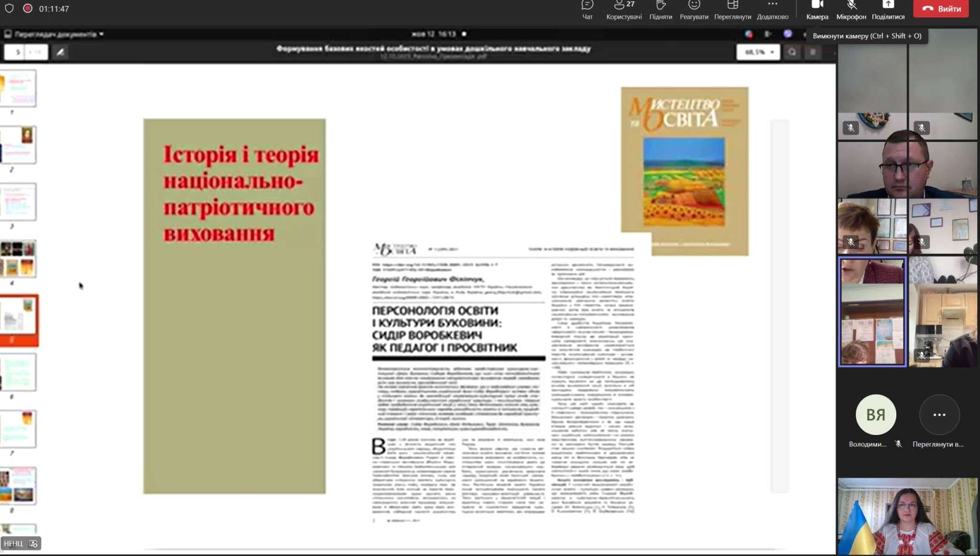Select slide thumbnail 2 in sidebar

(x=18, y=145)
